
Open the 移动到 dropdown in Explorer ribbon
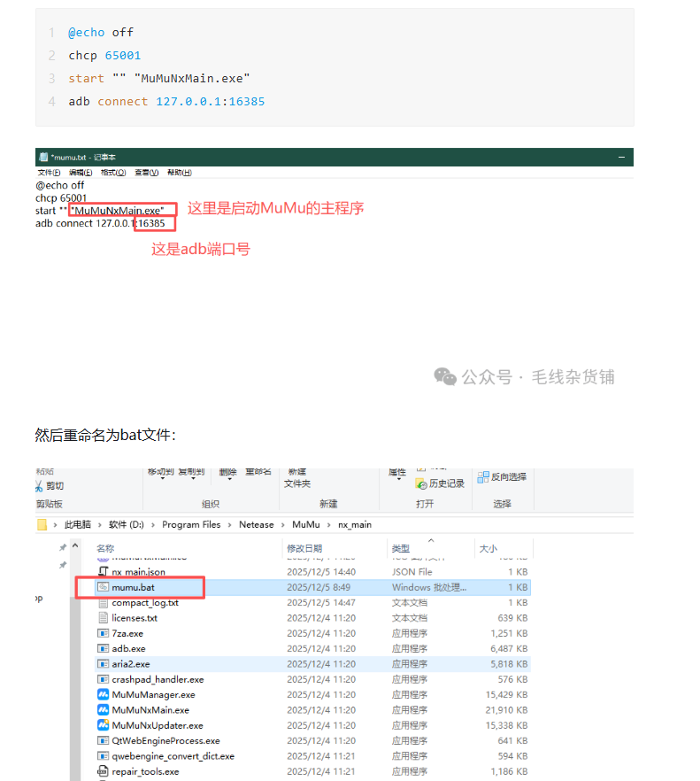coord(161,472)
